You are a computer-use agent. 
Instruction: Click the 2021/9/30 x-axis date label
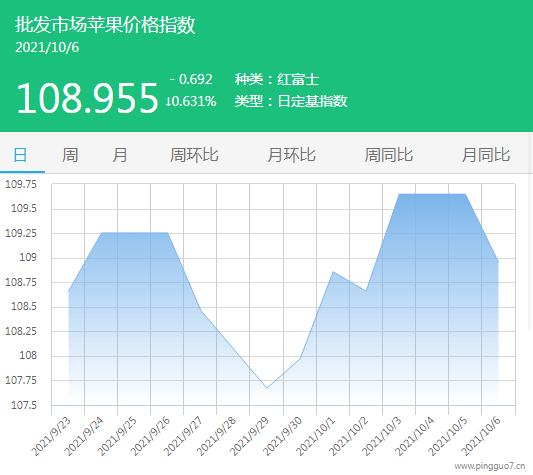pyautogui.click(x=282, y=437)
